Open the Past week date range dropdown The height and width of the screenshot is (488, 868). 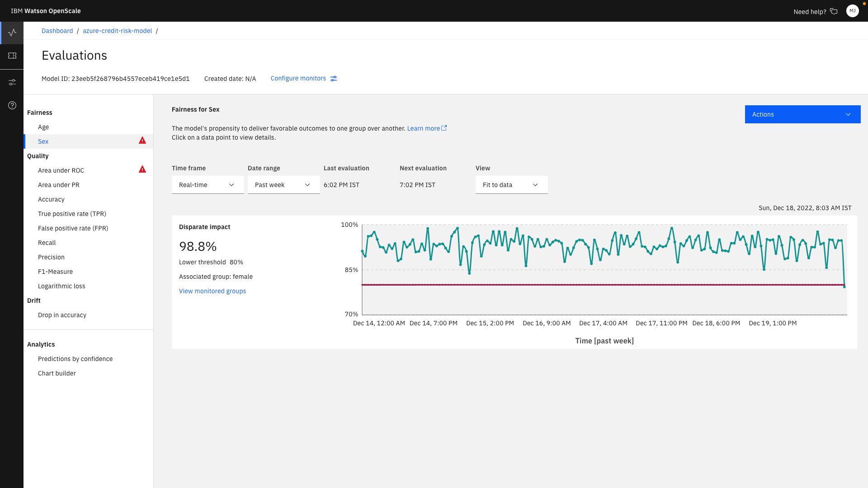pyautogui.click(x=283, y=185)
